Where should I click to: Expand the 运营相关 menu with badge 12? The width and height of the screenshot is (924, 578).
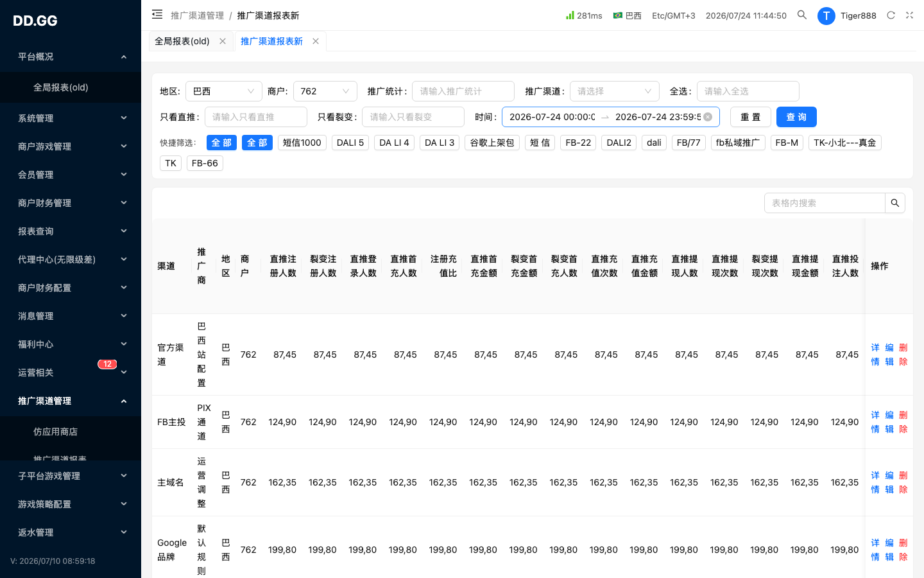coord(71,372)
